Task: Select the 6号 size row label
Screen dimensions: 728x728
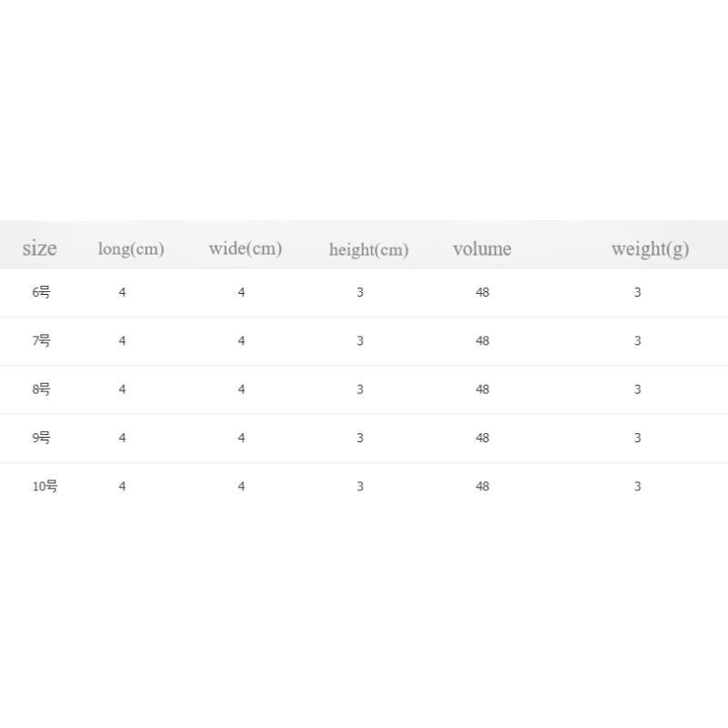Action: 41,292
